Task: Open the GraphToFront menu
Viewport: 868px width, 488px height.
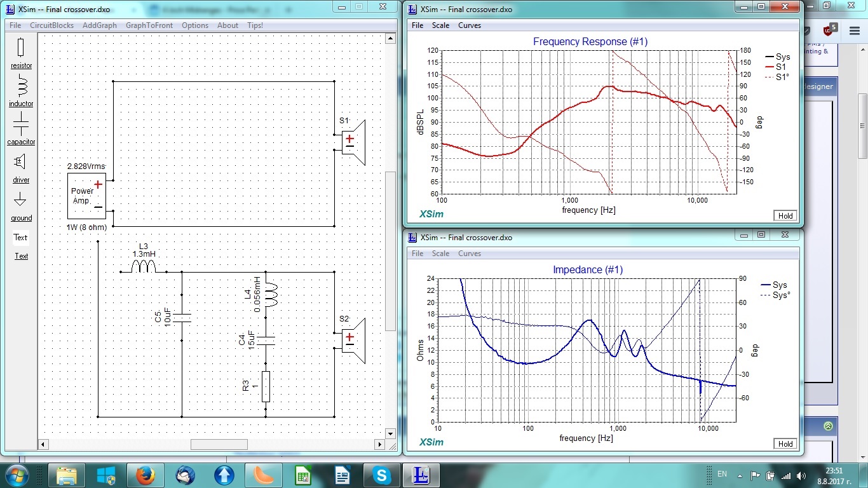Action: tap(149, 25)
